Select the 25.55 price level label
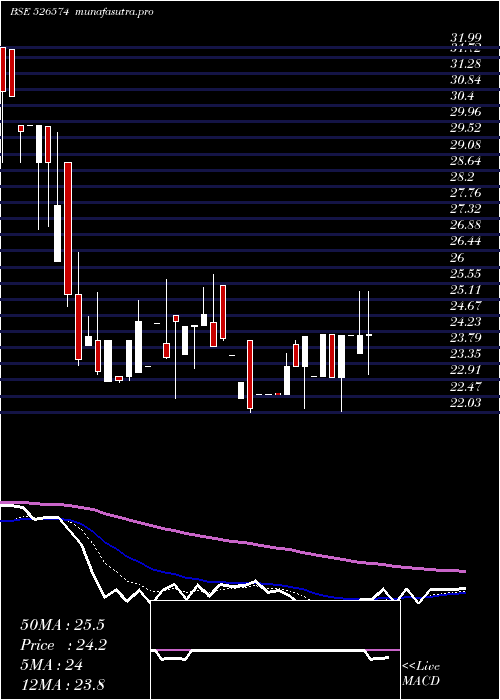The width and height of the screenshot is (500, 700). click(465, 274)
